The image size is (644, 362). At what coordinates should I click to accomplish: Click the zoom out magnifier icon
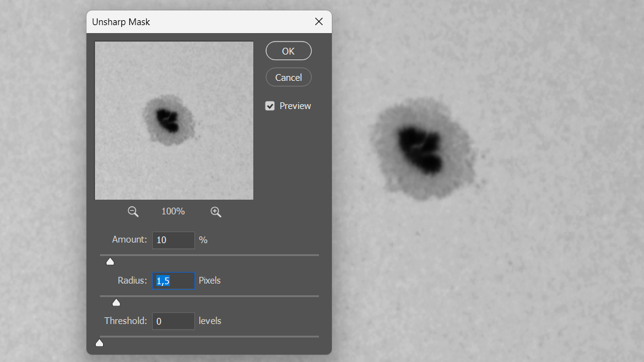[x=133, y=211]
